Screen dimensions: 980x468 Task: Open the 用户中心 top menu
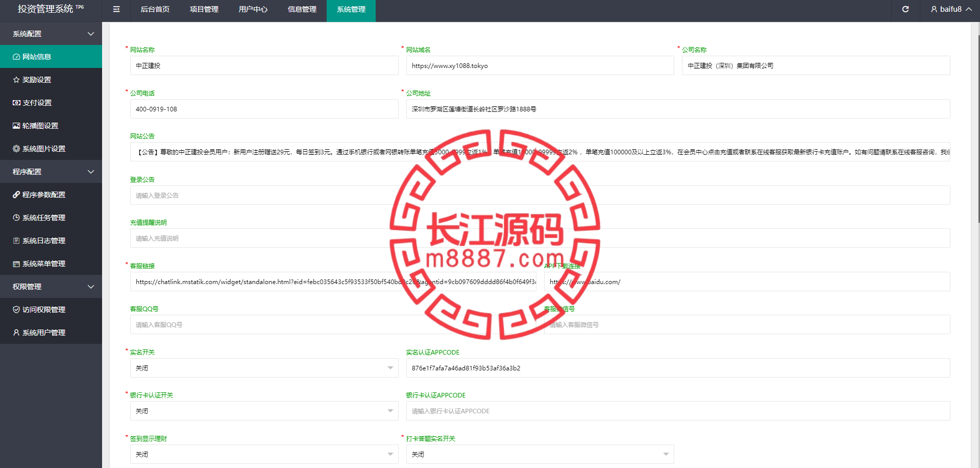point(253,9)
